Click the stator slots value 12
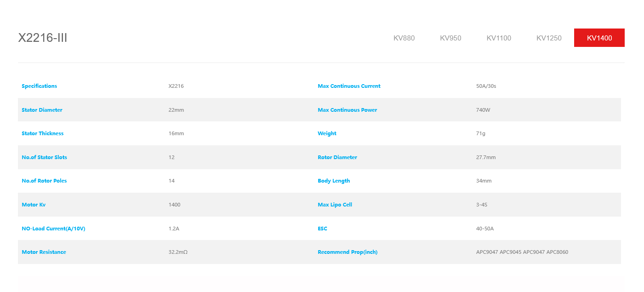 (171, 157)
